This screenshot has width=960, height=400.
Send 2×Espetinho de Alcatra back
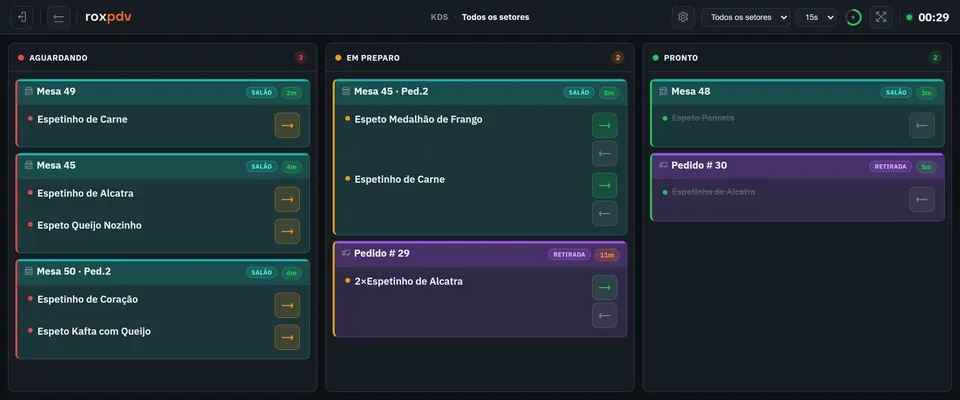(604, 315)
